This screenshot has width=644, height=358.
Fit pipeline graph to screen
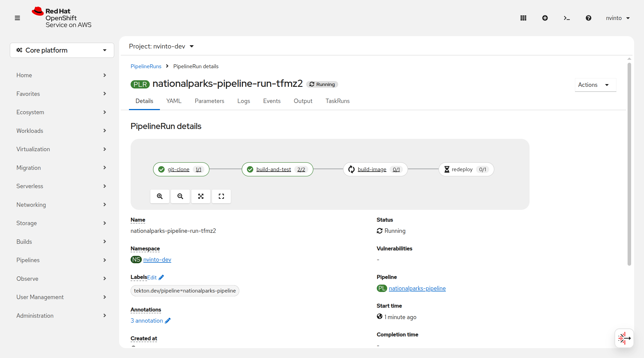201,196
